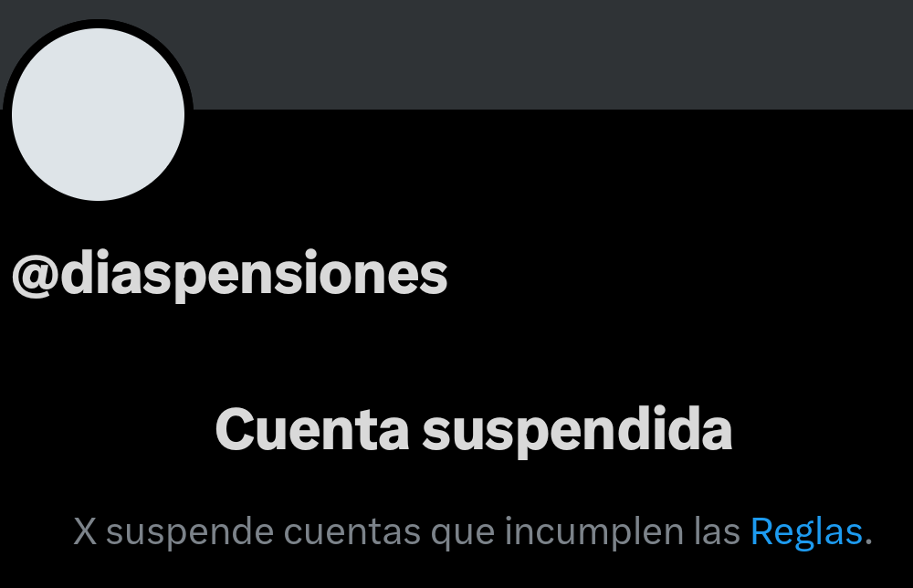Click the X suspende cuentas message
The height and width of the screenshot is (588, 913).
click(473, 532)
